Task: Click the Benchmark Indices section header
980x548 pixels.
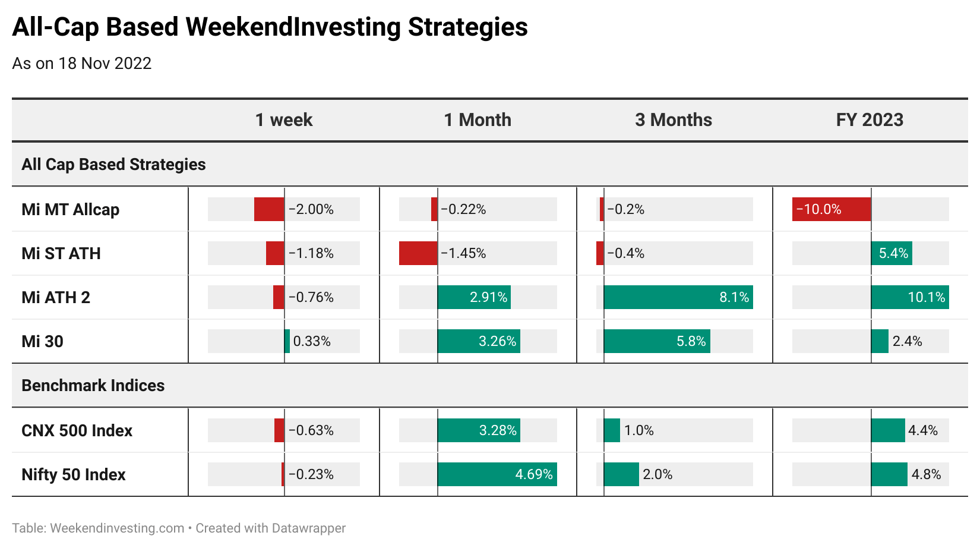Action: [x=93, y=386]
